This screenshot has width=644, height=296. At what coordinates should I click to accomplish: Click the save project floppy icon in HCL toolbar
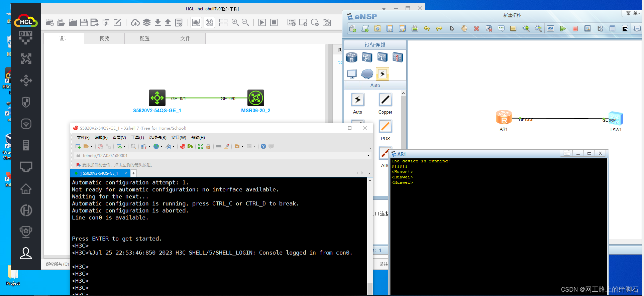click(84, 22)
